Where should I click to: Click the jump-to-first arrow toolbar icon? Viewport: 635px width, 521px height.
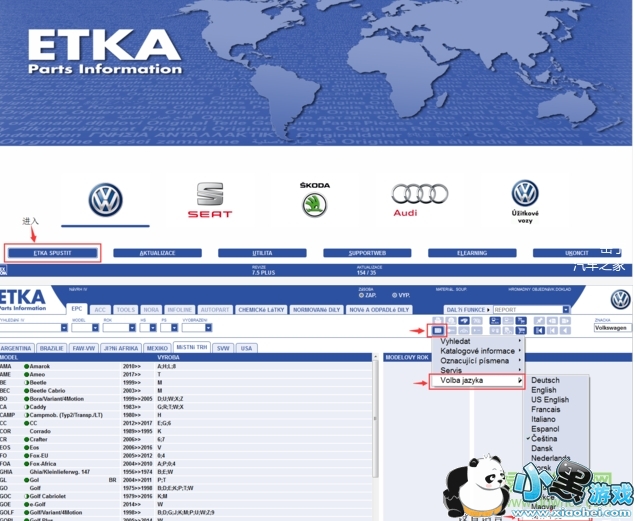pos(539,330)
